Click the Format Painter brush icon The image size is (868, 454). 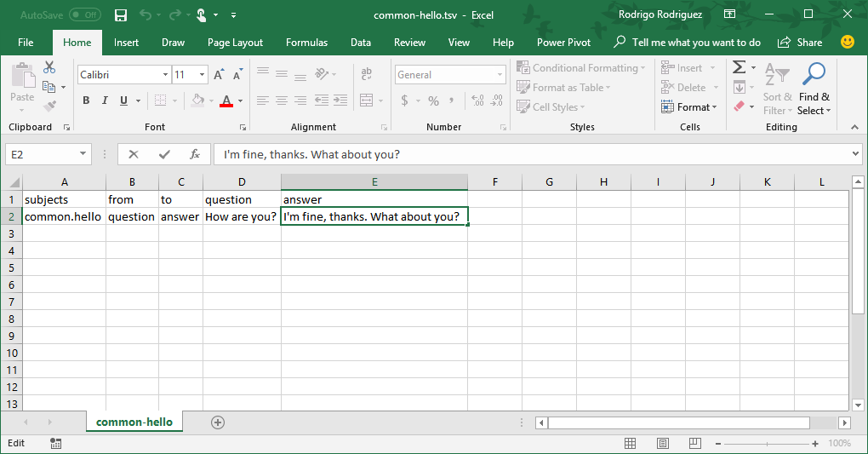(49, 106)
